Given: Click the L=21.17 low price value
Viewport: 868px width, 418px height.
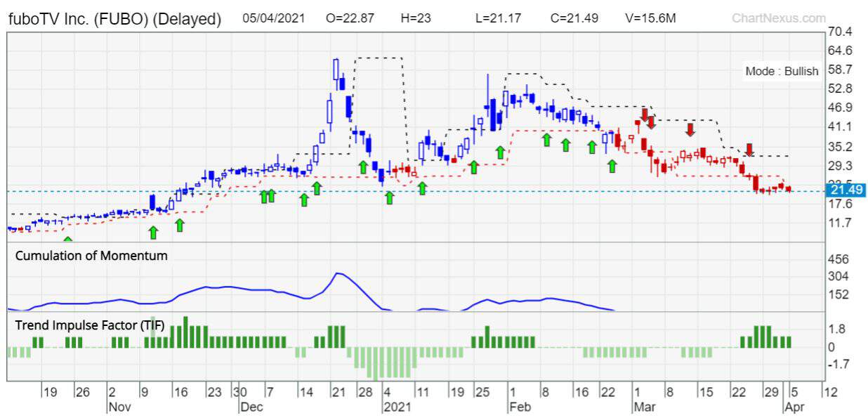Looking at the screenshot, I should [x=498, y=18].
